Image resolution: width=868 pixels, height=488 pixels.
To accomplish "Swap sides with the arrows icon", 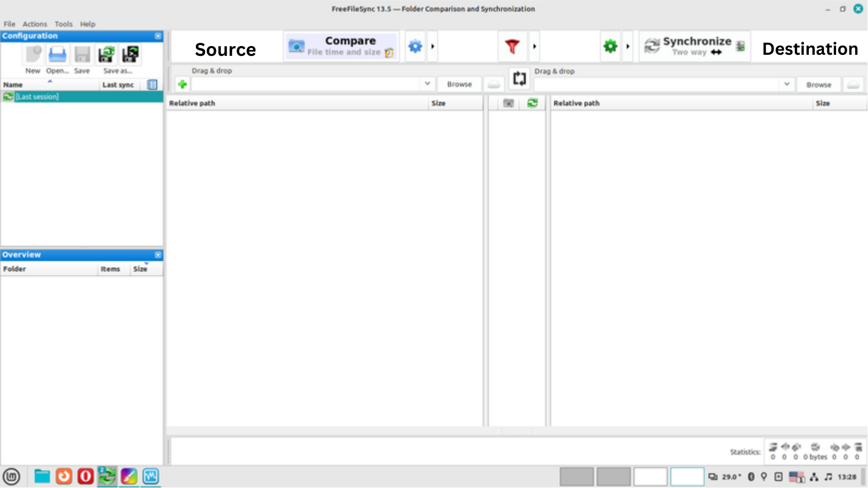I will (519, 79).
